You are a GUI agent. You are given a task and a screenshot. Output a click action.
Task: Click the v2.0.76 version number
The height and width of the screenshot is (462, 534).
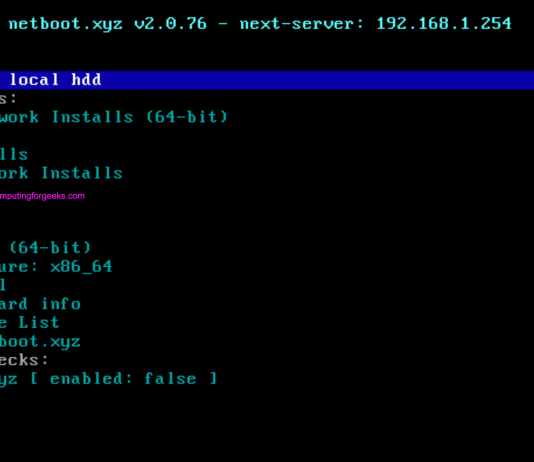point(170,24)
